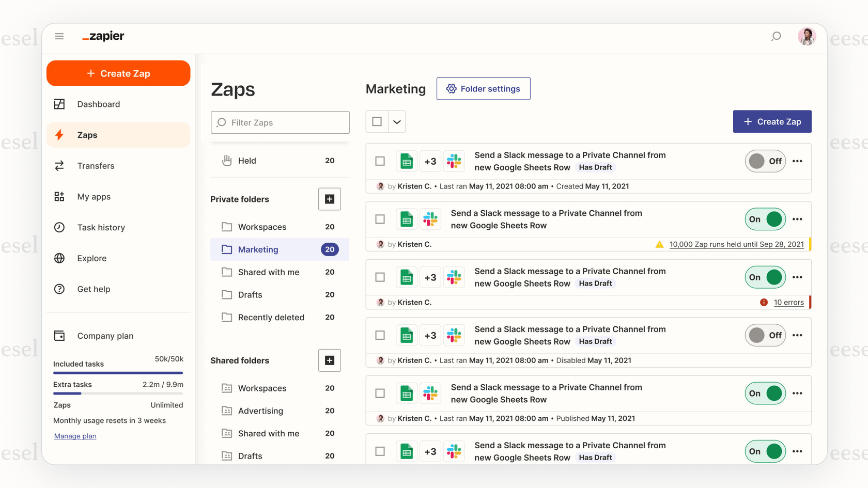Select the Advertising shared folder

click(x=260, y=411)
